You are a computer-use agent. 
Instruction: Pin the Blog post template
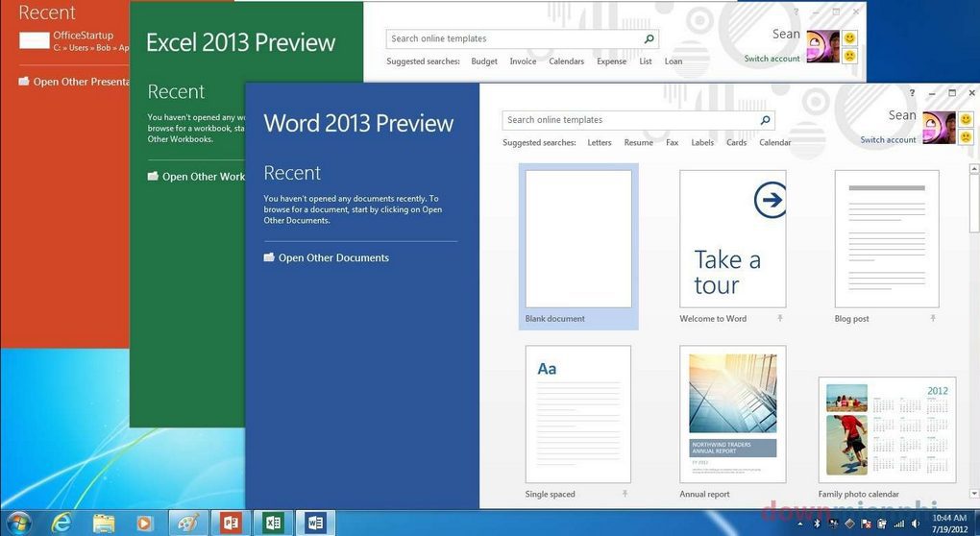[933, 319]
